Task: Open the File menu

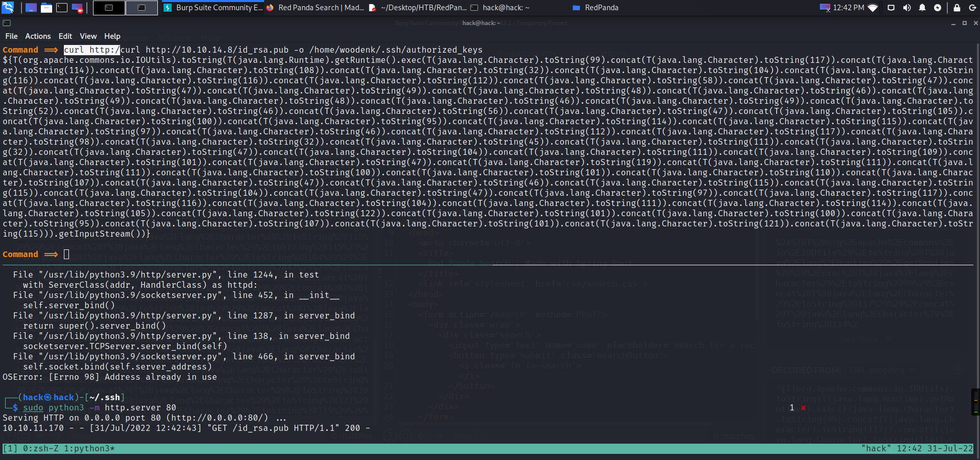Action: (11, 36)
